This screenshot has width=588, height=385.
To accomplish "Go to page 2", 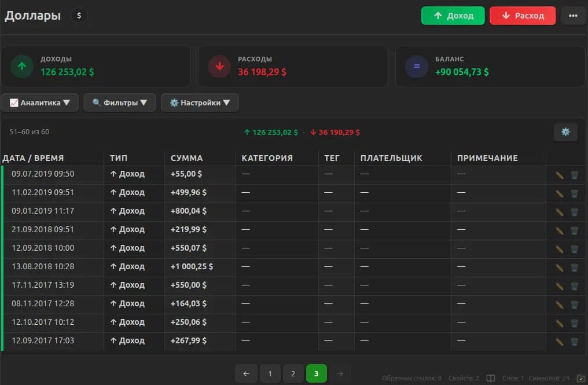I will click(x=293, y=373).
